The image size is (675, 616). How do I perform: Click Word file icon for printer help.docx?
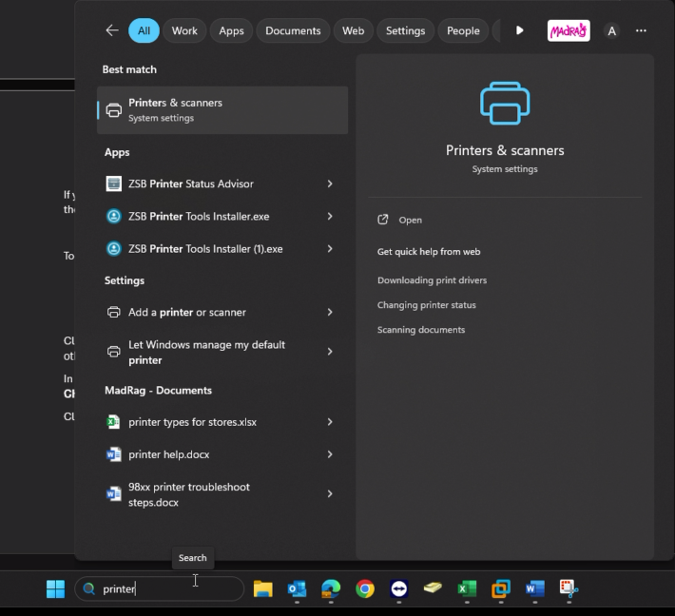coord(114,454)
